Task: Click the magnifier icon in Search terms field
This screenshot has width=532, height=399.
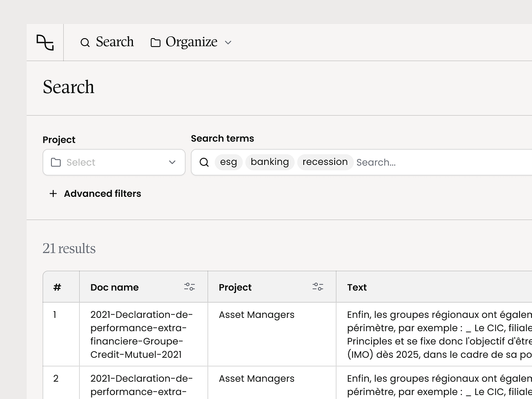Action: [204, 162]
